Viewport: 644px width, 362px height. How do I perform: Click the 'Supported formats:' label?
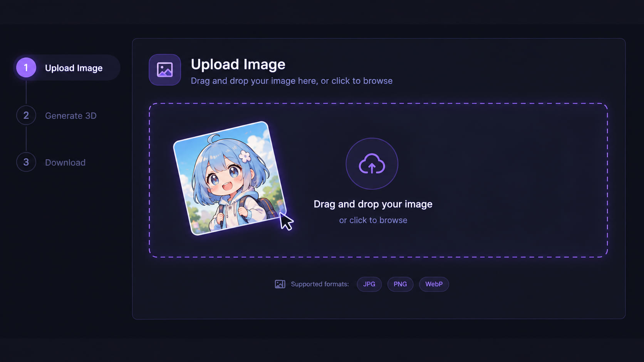(x=320, y=284)
